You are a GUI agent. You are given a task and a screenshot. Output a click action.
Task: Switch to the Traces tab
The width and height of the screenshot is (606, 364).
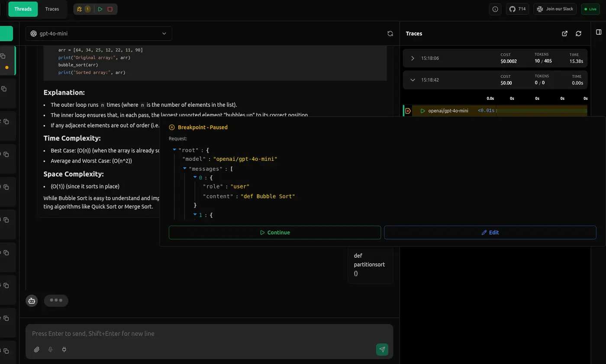coord(52,9)
